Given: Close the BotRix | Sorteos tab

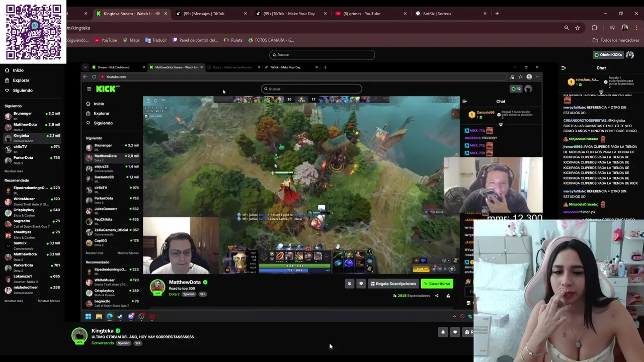Looking at the screenshot, I should click(x=485, y=14).
